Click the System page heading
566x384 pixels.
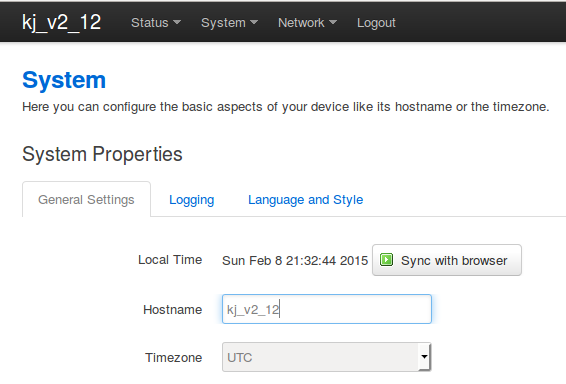tap(64, 80)
